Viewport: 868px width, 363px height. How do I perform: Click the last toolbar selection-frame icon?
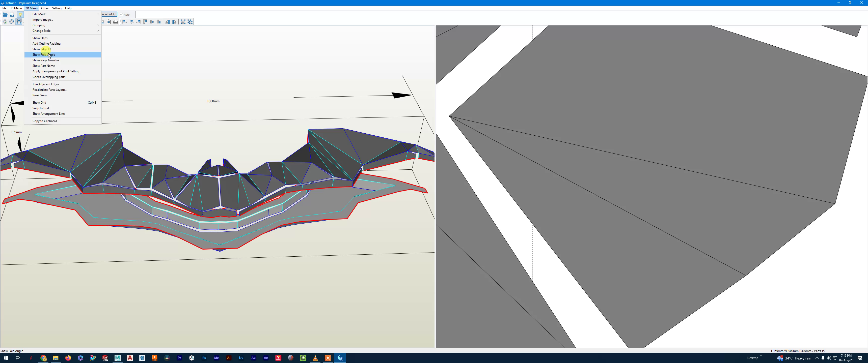191,22
